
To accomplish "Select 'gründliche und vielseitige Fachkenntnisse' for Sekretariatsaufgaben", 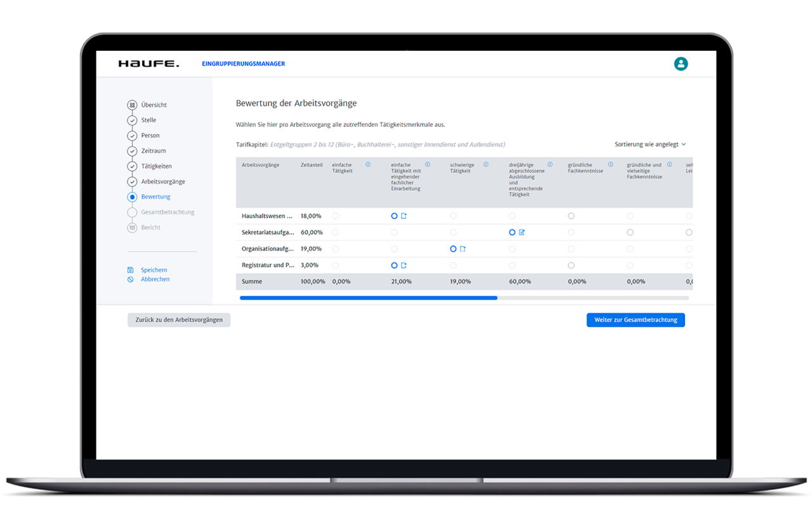I will (x=630, y=233).
